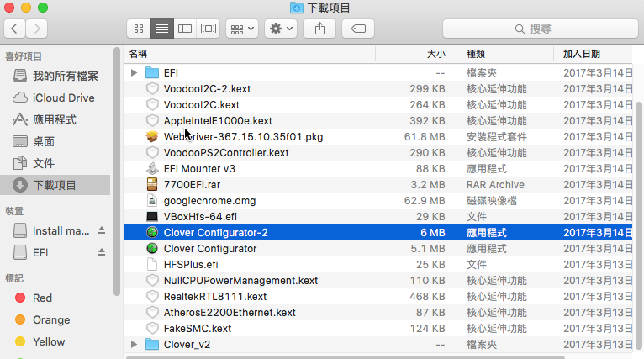Click the size 61.8 MB cell
The image size is (644, 359).
coord(425,137)
